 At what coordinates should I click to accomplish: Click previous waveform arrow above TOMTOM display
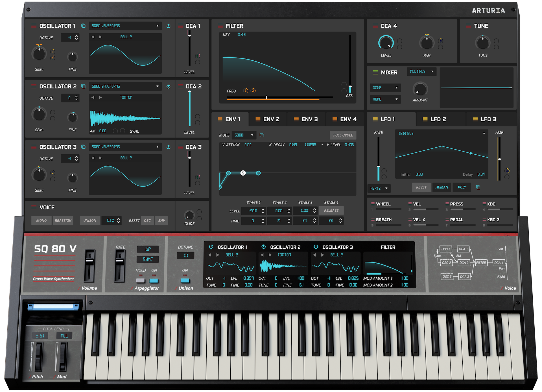pyautogui.click(x=93, y=97)
